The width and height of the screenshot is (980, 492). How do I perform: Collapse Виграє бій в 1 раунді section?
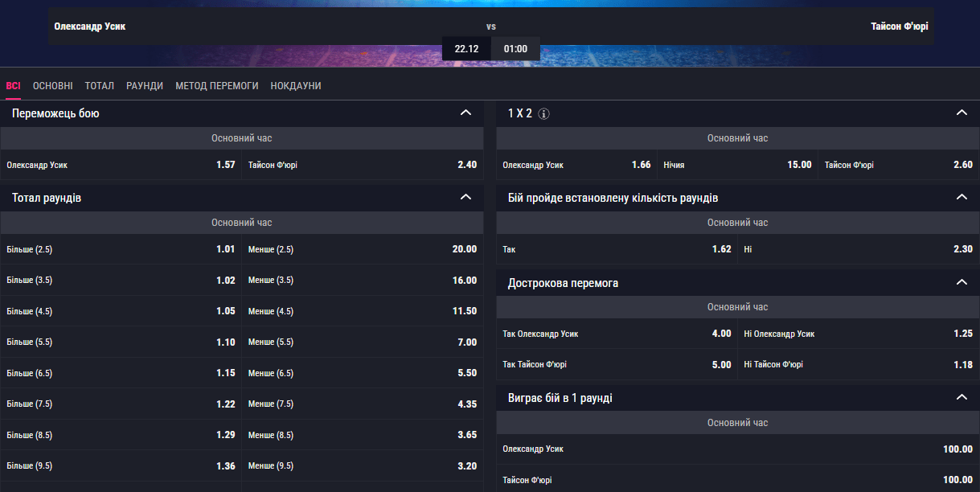(962, 397)
